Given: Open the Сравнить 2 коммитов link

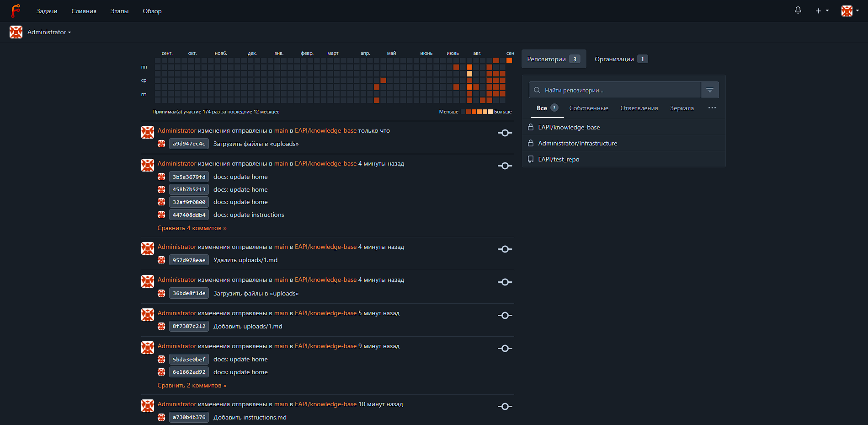Looking at the screenshot, I should point(192,385).
